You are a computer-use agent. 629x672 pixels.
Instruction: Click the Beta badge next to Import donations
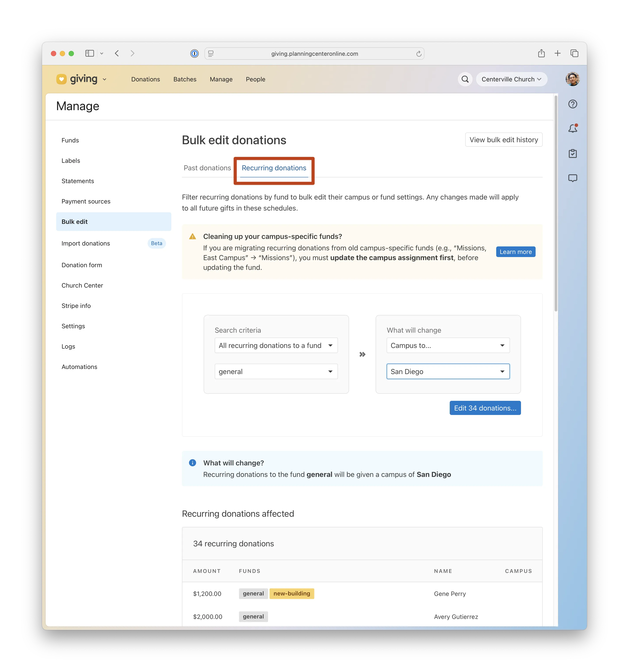(156, 243)
